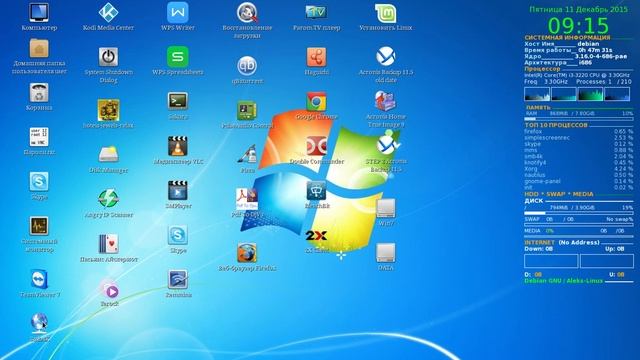Image resolution: width=640 pixels, height=360 pixels.
Task: Launch the Parole media player icon
Action: pyautogui.click(x=109, y=290)
